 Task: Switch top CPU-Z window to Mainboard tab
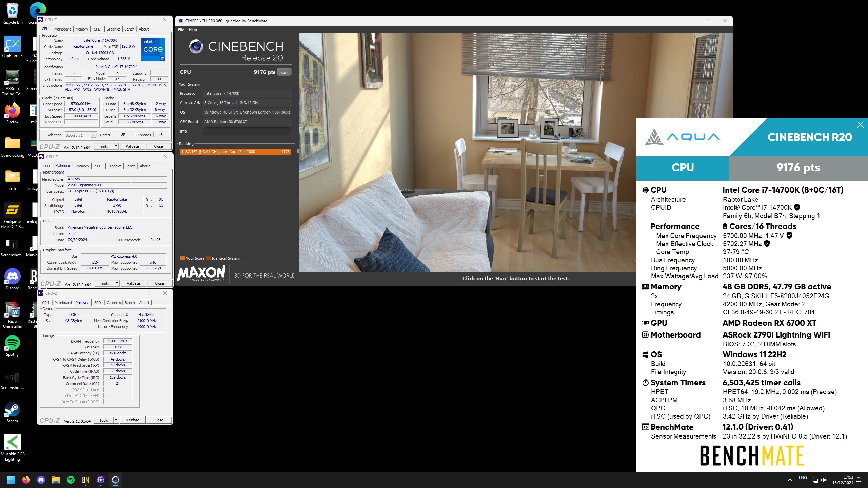point(63,29)
